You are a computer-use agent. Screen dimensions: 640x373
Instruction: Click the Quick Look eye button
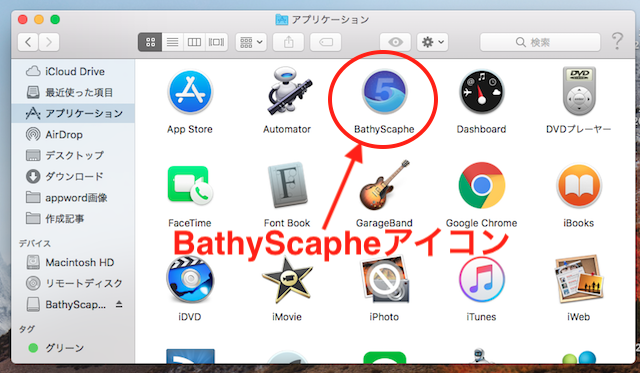coord(395,42)
